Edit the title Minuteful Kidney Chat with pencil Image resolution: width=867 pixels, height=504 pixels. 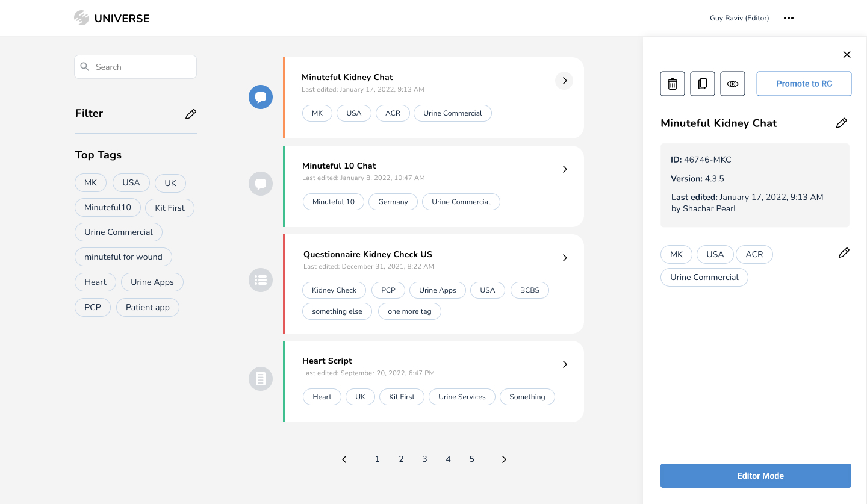[x=842, y=123]
